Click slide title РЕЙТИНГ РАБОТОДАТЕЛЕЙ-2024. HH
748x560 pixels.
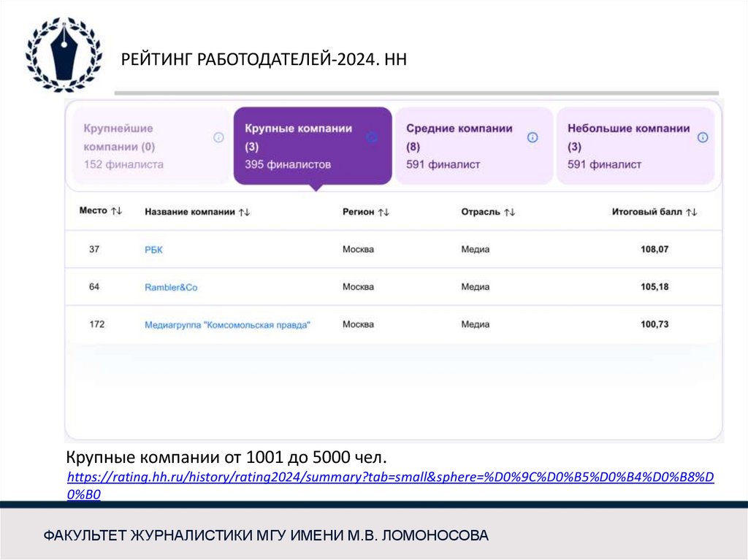click(x=264, y=60)
